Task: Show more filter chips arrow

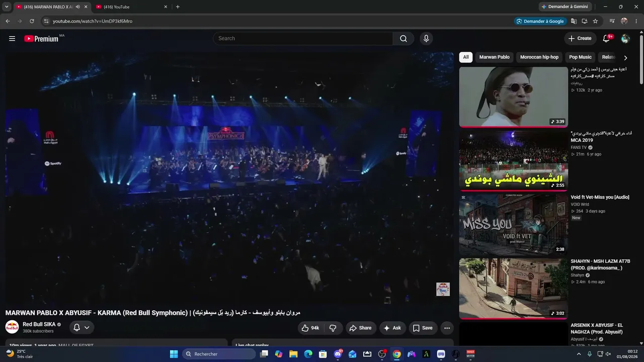Action: click(625, 58)
